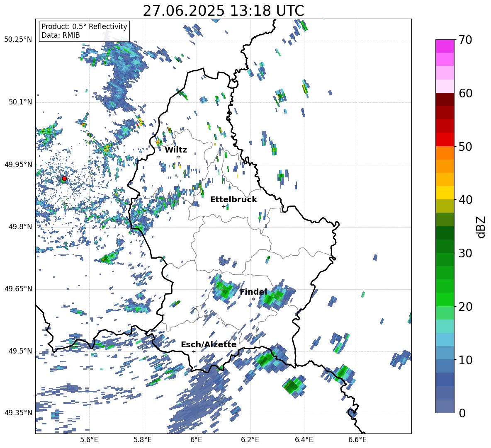Click the Data: RMIB text
Screen dimensions: 491x448
pos(61,35)
